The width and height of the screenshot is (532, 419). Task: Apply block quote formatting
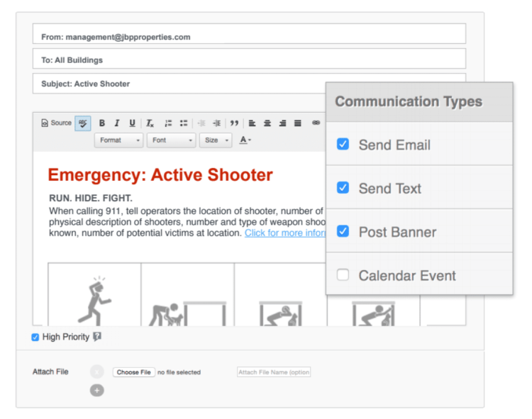[234, 123]
